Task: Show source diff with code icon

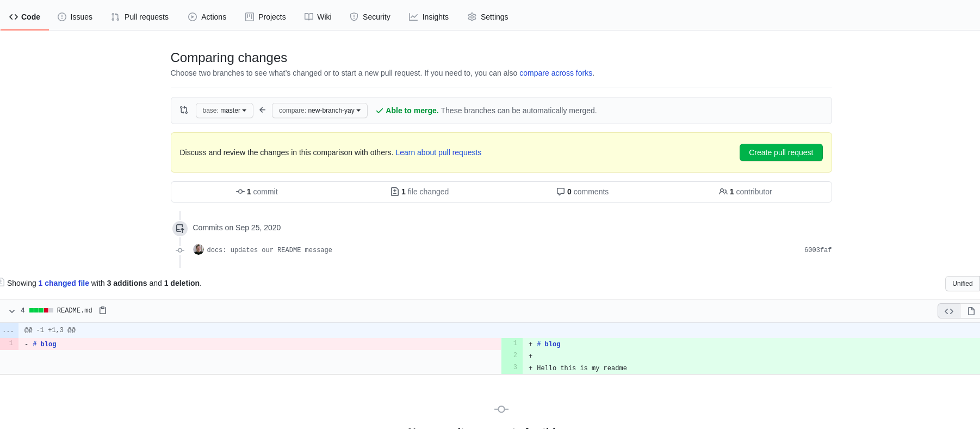Action: click(x=949, y=311)
